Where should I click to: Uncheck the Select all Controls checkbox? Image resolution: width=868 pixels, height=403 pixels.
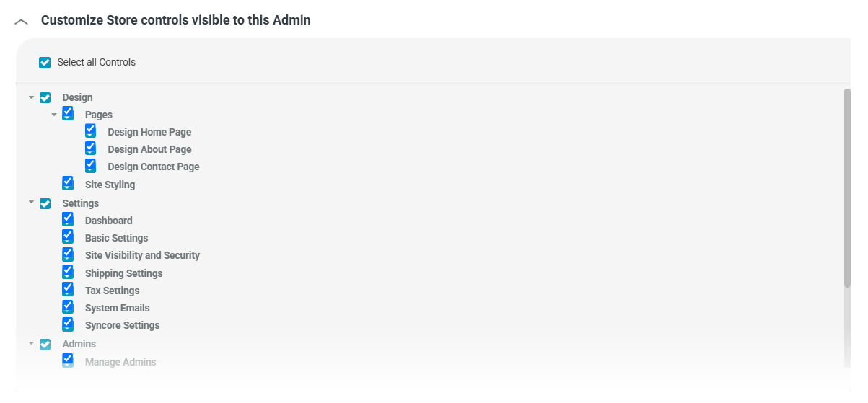pos(45,63)
